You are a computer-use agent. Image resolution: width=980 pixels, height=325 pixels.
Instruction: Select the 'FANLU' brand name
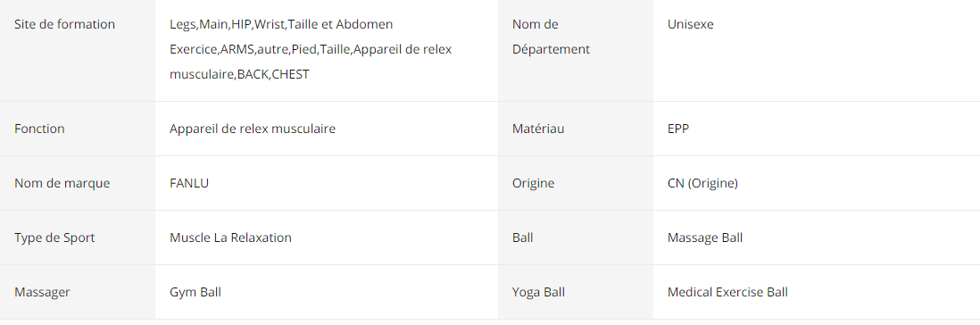pyautogui.click(x=189, y=183)
